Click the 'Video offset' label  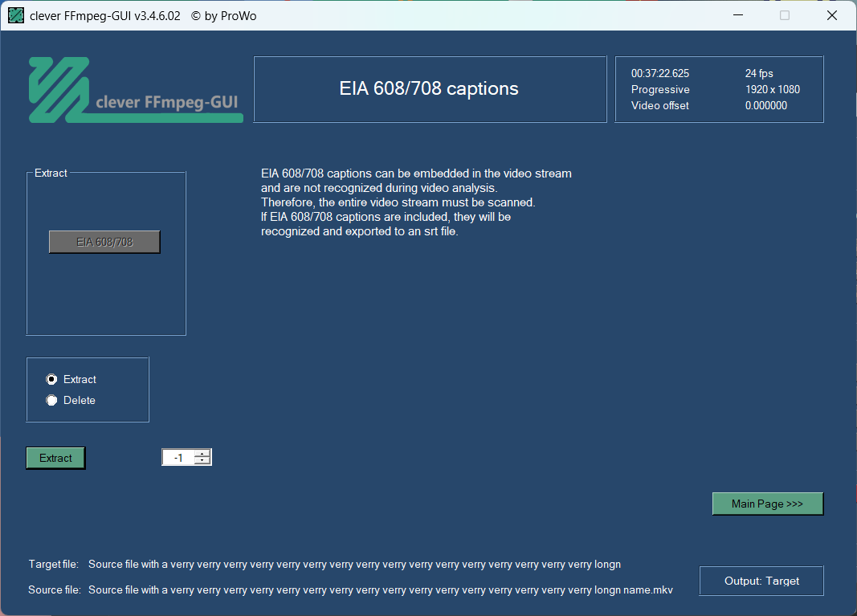pyautogui.click(x=659, y=105)
